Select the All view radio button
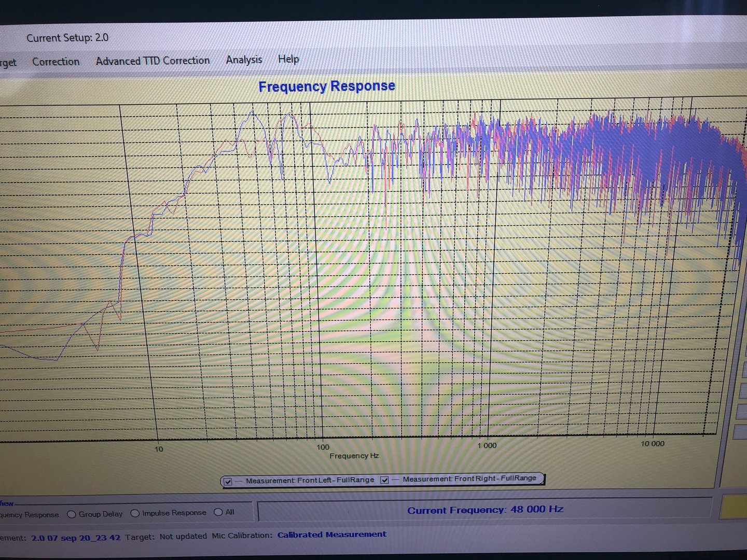 218,512
